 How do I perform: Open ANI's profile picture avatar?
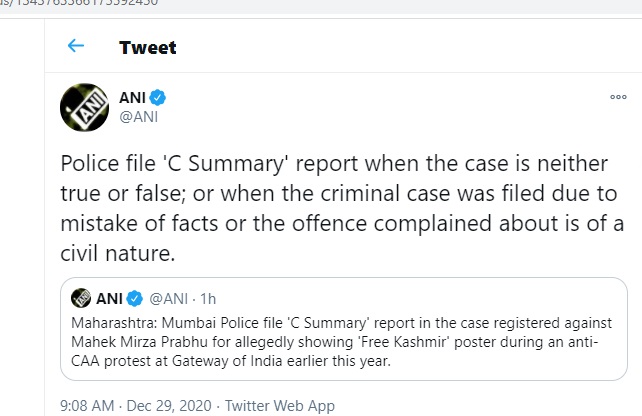[x=86, y=107]
